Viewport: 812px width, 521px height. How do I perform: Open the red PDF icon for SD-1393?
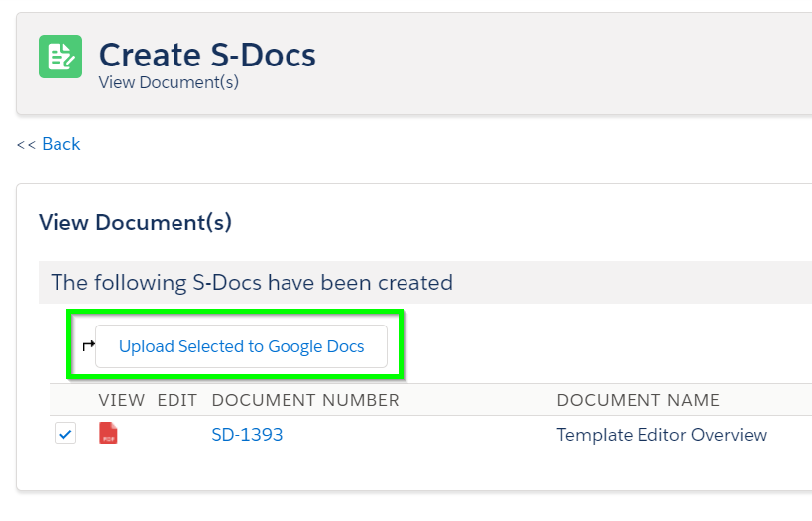pos(108,433)
